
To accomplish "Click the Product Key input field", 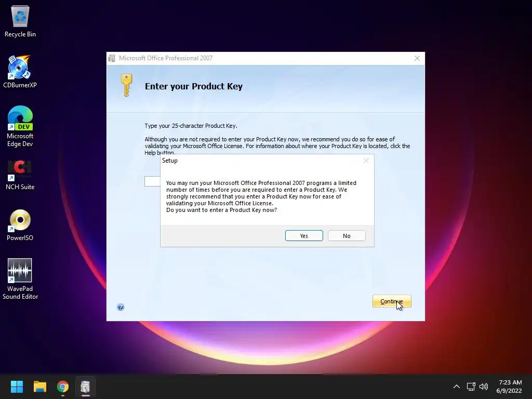I will coord(152,181).
